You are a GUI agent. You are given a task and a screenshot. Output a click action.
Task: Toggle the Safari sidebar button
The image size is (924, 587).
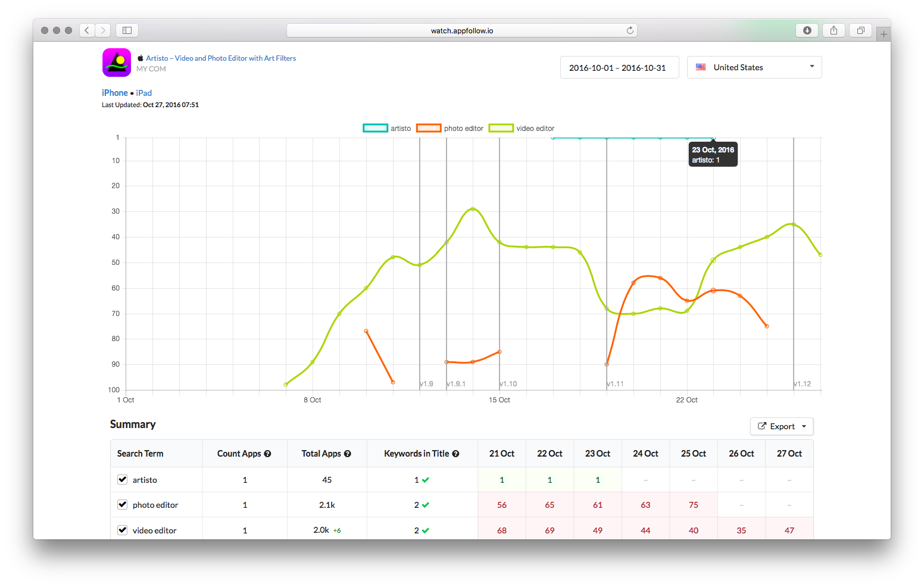click(x=127, y=30)
